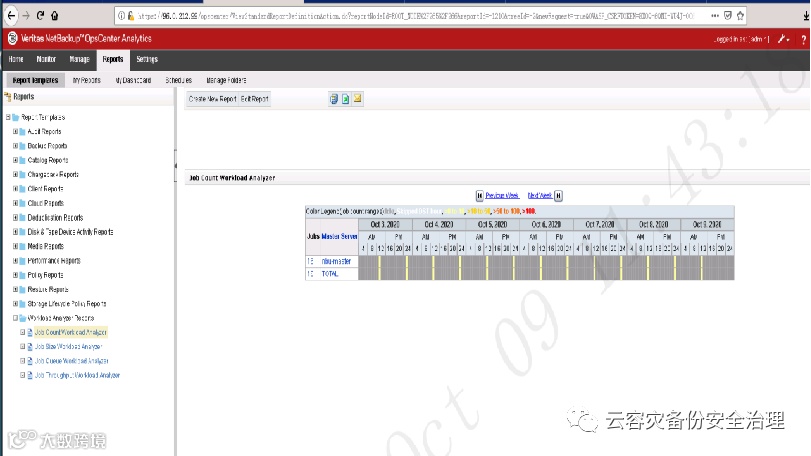Sort by the Master Server column header
The height and width of the screenshot is (456, 811).
click(x=339, y=236)
